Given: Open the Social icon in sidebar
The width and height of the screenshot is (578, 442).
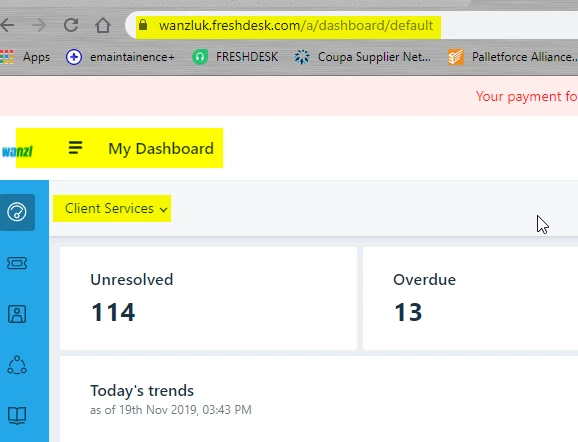Looking at the screenshot, I should click(17, 365).
